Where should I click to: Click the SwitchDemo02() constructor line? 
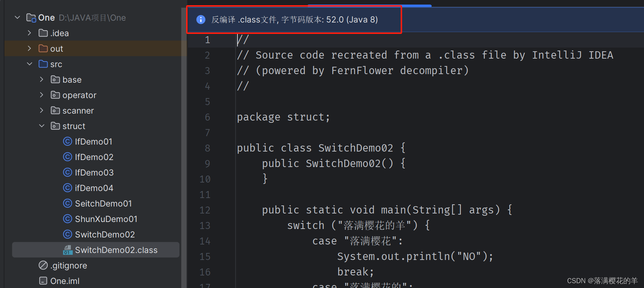click(x=333, y=163)
